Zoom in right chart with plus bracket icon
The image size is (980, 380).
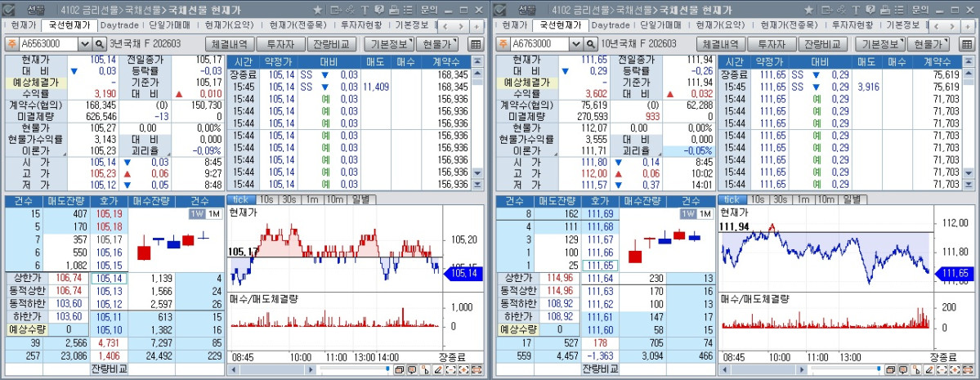coord(955,370)
